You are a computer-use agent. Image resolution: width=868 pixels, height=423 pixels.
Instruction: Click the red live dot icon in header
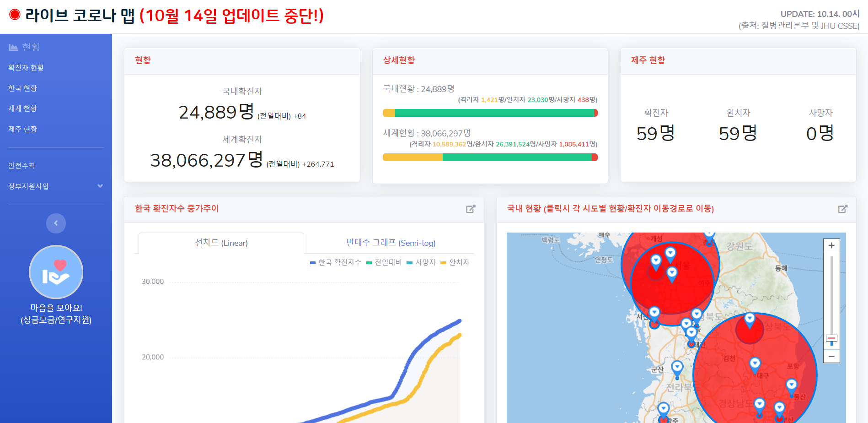click(15, 15)
